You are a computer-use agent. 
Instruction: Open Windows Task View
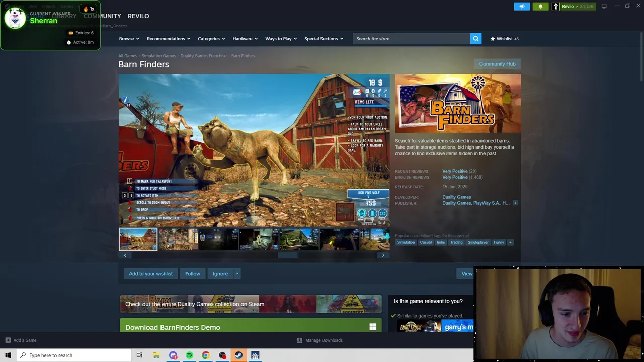[139, 355]
